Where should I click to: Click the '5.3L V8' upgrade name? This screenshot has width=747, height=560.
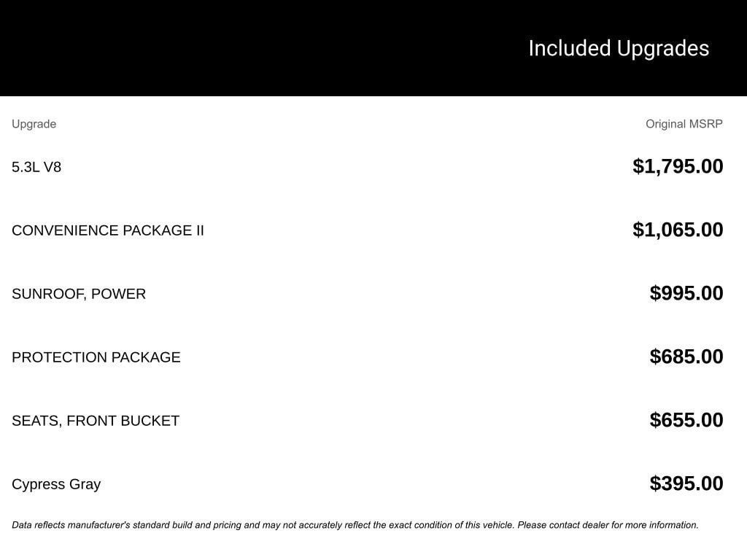pos(36,167)
